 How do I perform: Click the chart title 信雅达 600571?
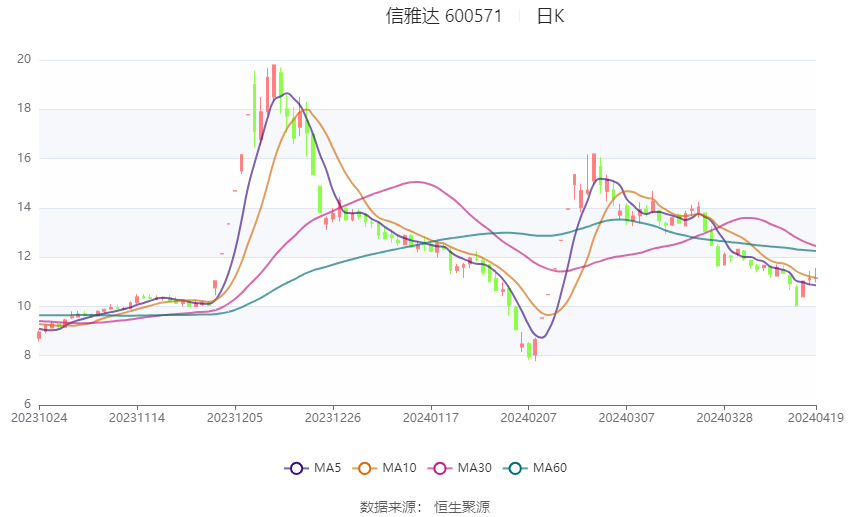444,16
